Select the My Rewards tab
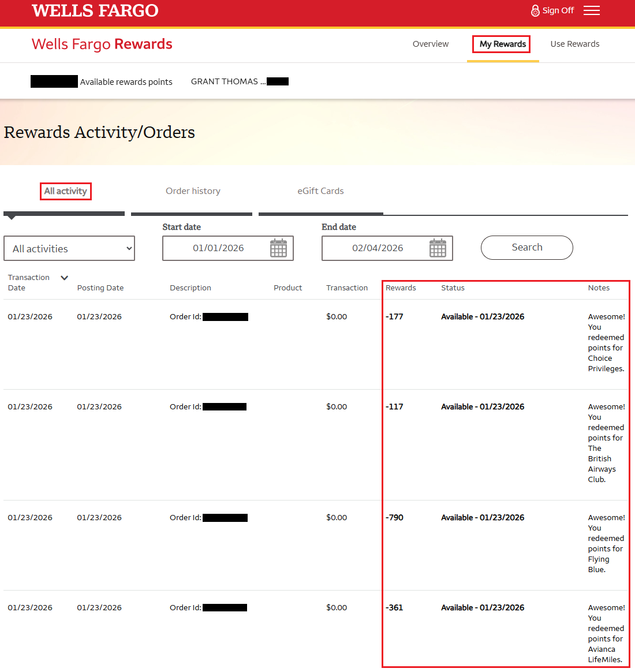 (502, 44)
